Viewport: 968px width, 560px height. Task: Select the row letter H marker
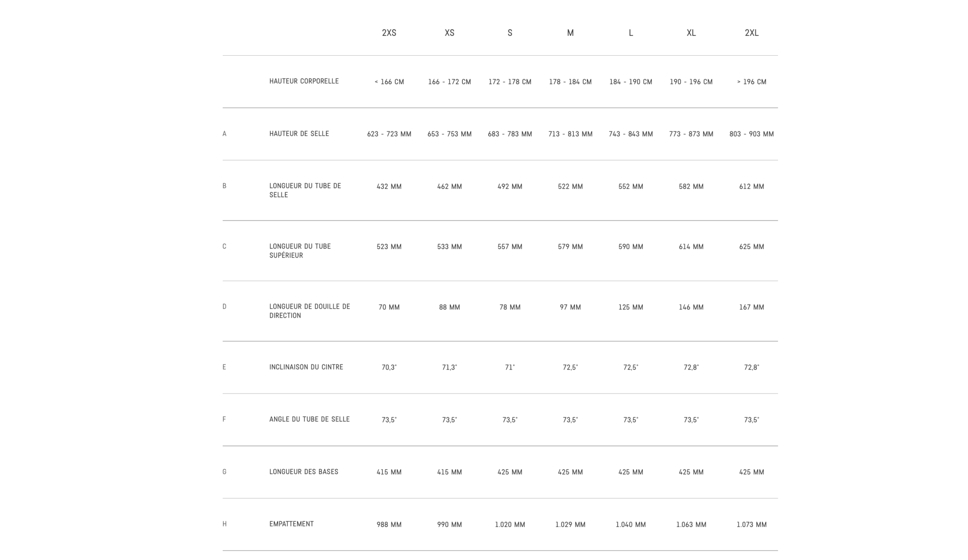tap(225, 524)
